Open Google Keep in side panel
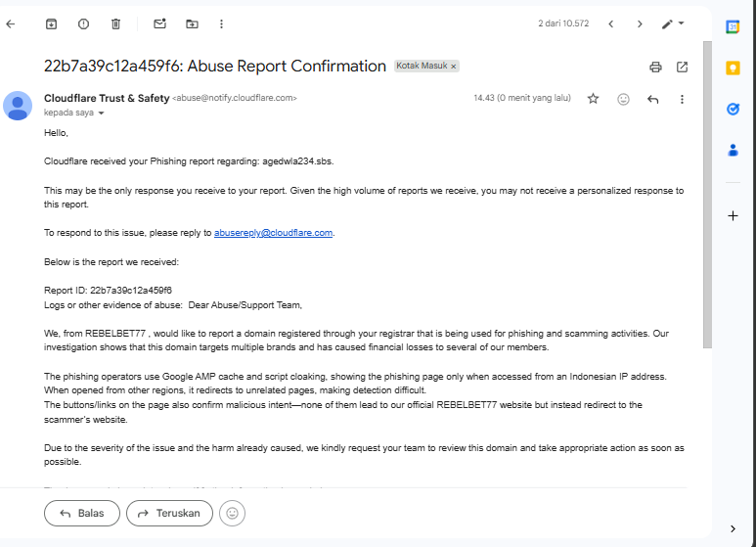Viewport: 756px width, 547px height. [733, 68]
